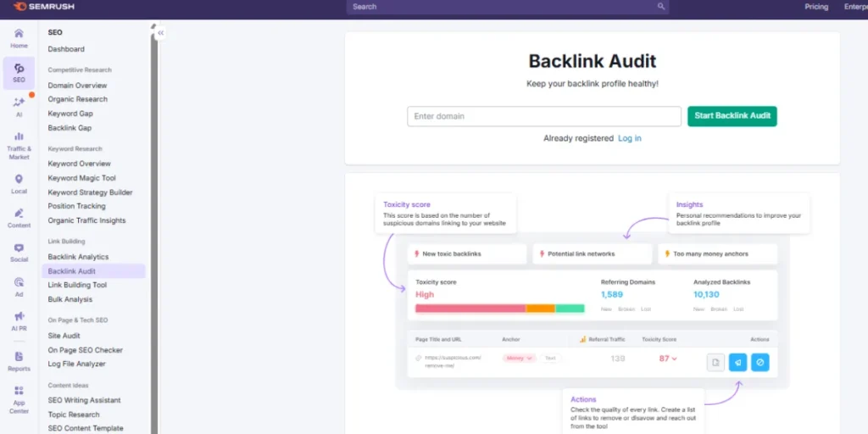Image resolution: width=868 pixels, height=434 pixels.
Task: Open Domain Overview
Action: (77, 86)
